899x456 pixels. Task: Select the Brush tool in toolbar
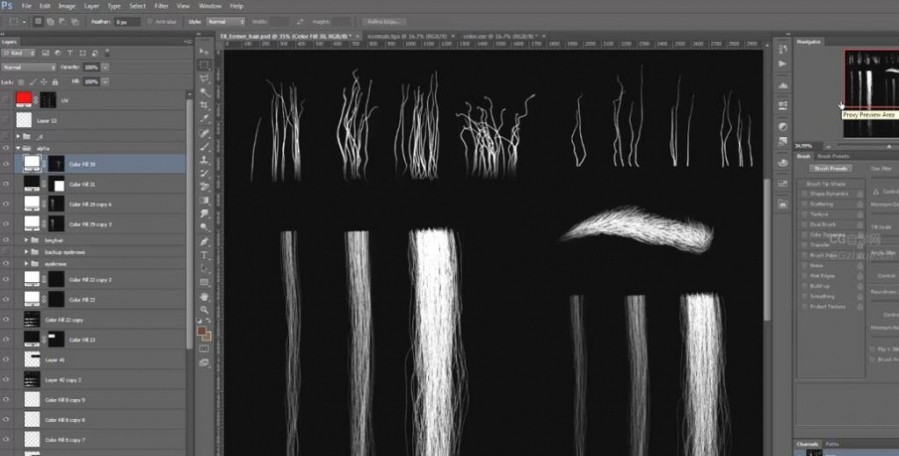tap(204, 147)
